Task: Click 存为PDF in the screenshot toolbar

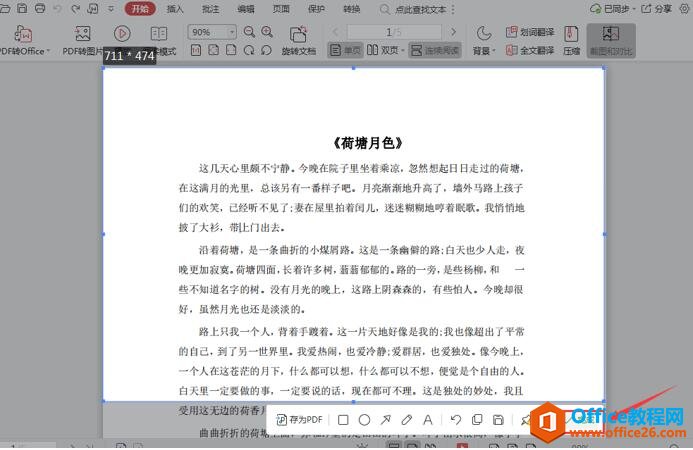Action: (300, 419)
